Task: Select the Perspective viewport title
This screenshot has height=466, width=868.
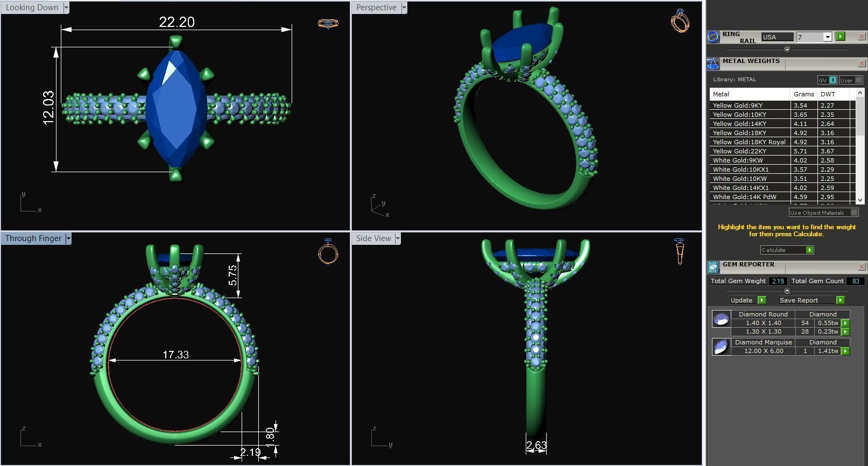Action: point(376,8)
